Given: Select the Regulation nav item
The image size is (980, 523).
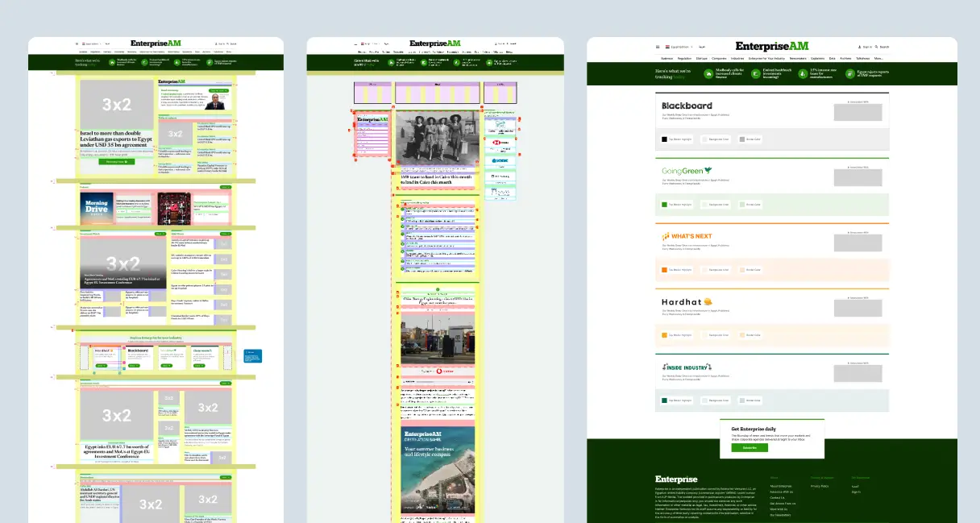Looking at the screenshot, I should [684, 59].
